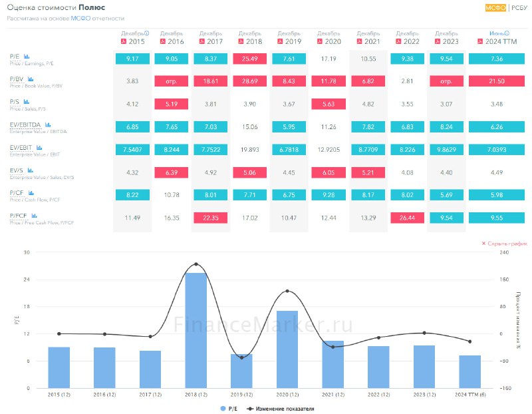The image size is (532, 414).
Task: Open the chart icon beside EV/EBIT
Action: (x=39, y=147)
